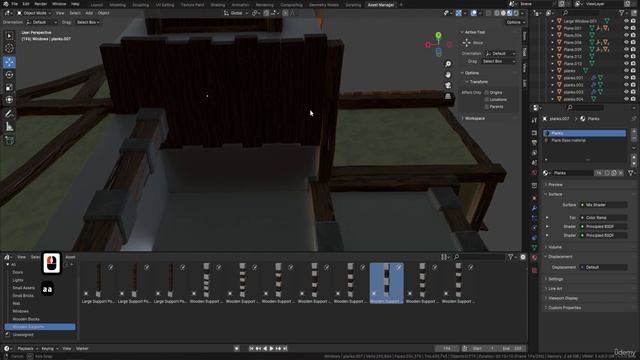Switch perspective/orthographic grid icon
640x360 pixels.
[x=448, y=96]
